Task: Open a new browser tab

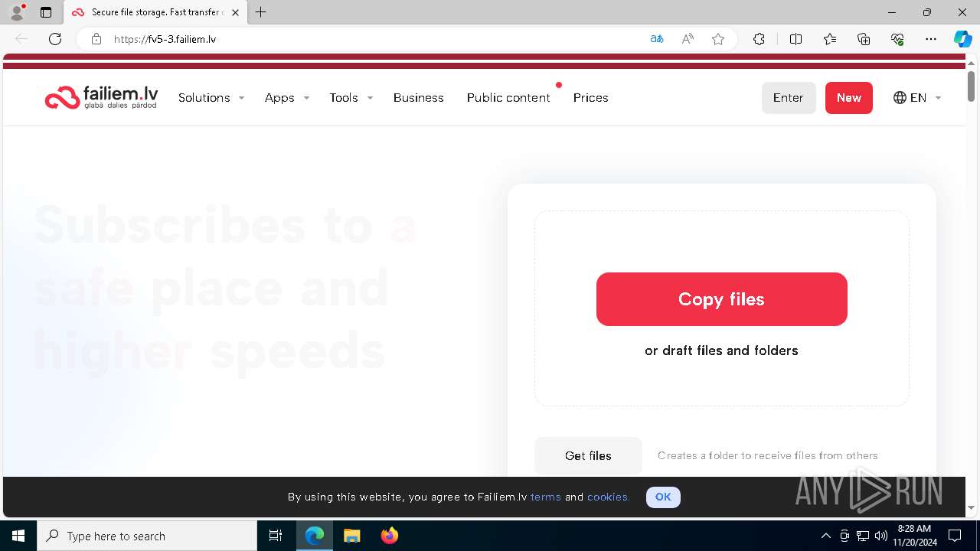Action: (261, 12)
